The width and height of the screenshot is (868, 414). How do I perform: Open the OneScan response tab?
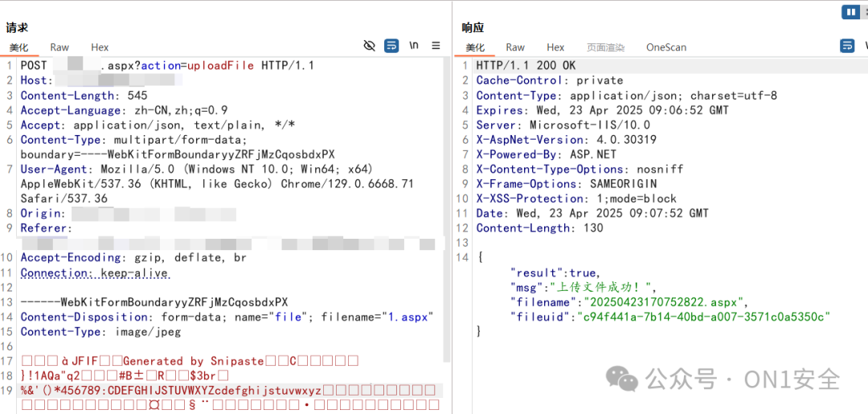[x=666, y=47]
